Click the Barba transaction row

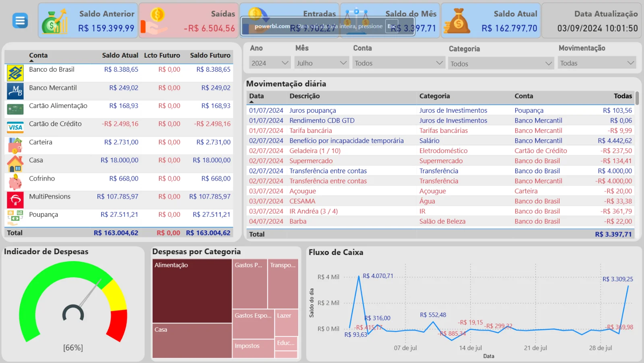(x=440, y=221)
